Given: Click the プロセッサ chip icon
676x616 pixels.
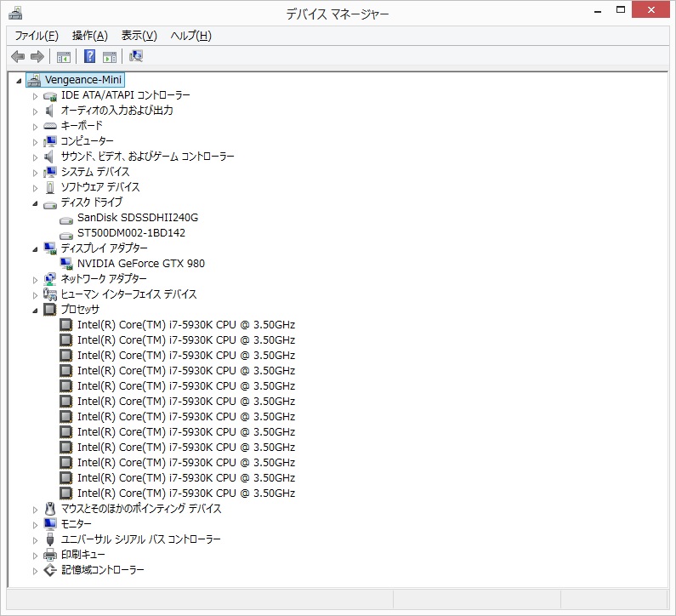Looking at the screenshot, I should pyautogui.click(x=50, y=310).
